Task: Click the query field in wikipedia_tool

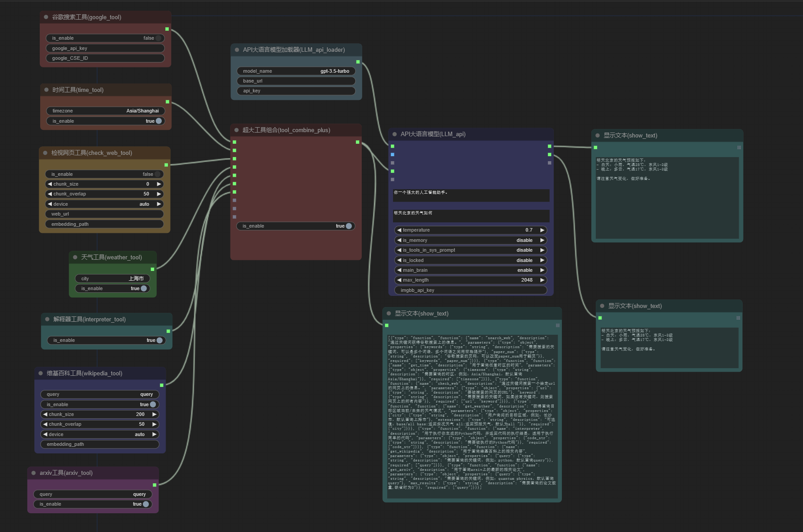Action: tap(100, 394)
